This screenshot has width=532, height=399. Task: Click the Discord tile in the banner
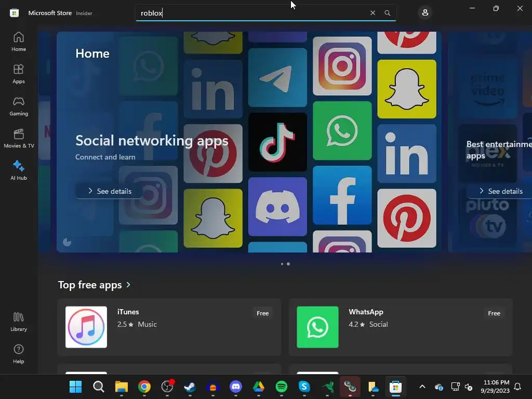(x=277, y=207)
